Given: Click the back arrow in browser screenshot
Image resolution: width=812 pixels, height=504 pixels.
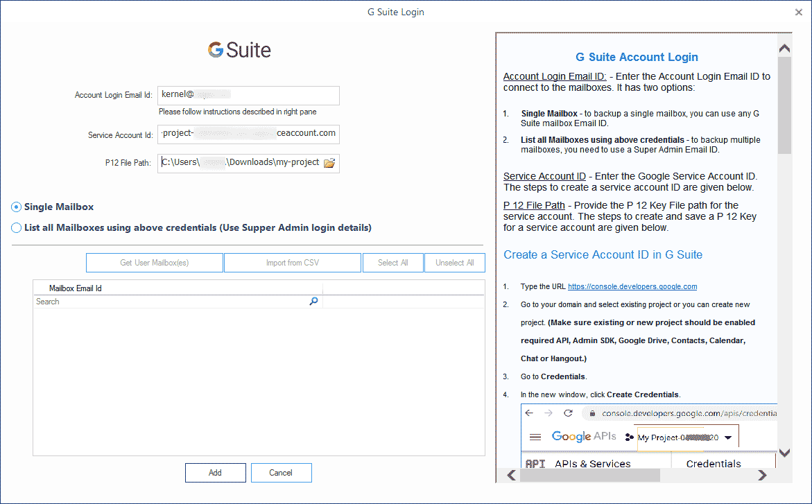Looking at the screenshot, I should 528,412.
